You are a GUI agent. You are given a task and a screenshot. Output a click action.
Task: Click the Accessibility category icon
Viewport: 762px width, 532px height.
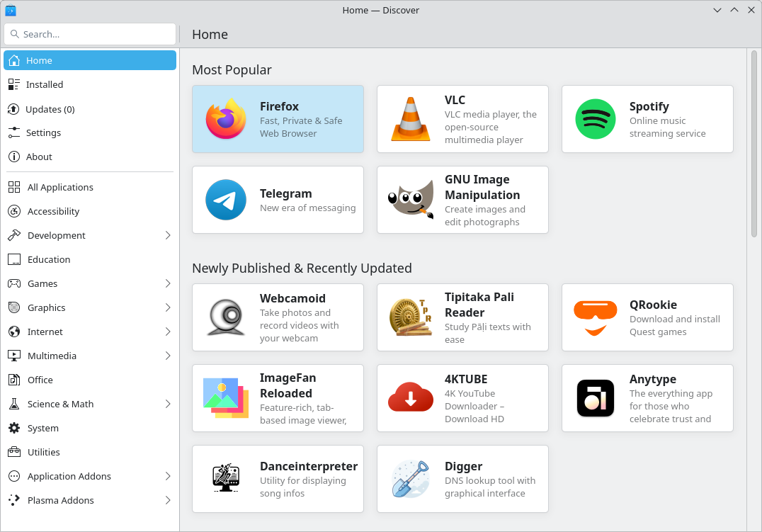tap(14, 211)
